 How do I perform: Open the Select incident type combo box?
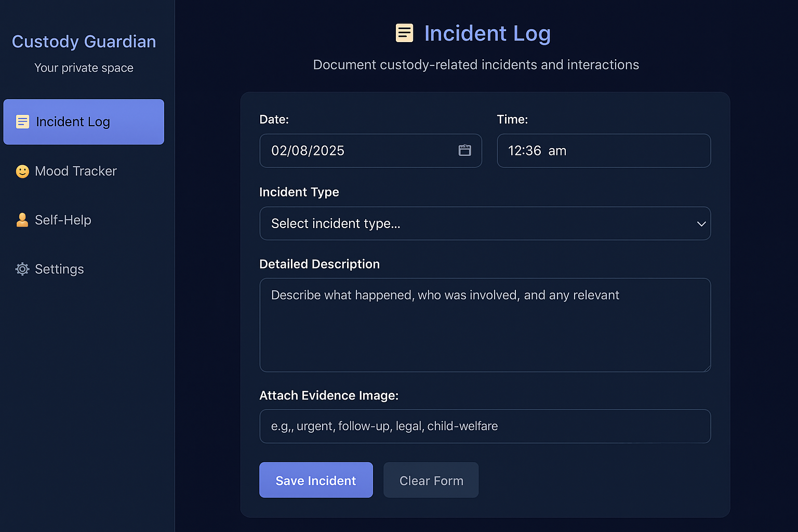tap(484, 223)
